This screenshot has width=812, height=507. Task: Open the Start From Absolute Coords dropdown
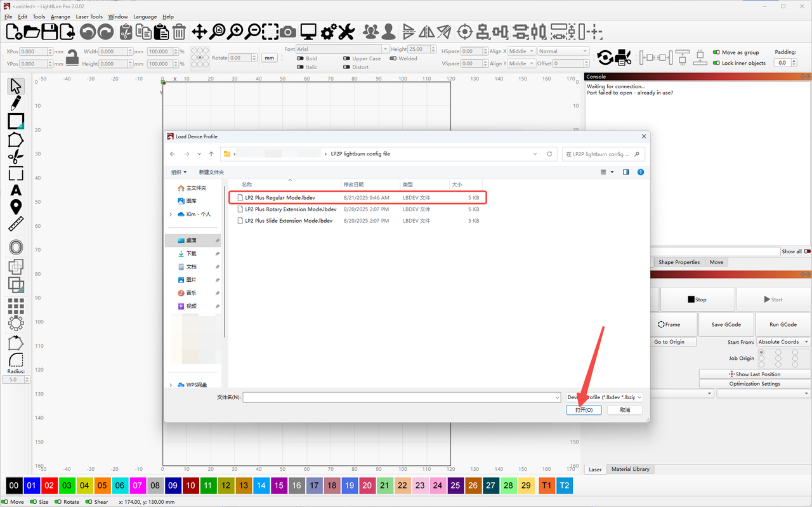coord(783,342)
